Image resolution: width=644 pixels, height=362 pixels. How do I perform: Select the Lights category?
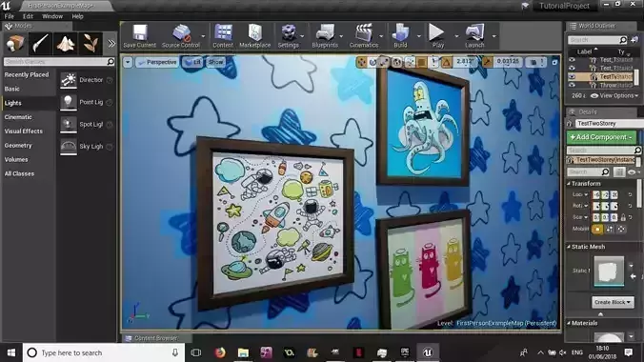coord(12,103)
